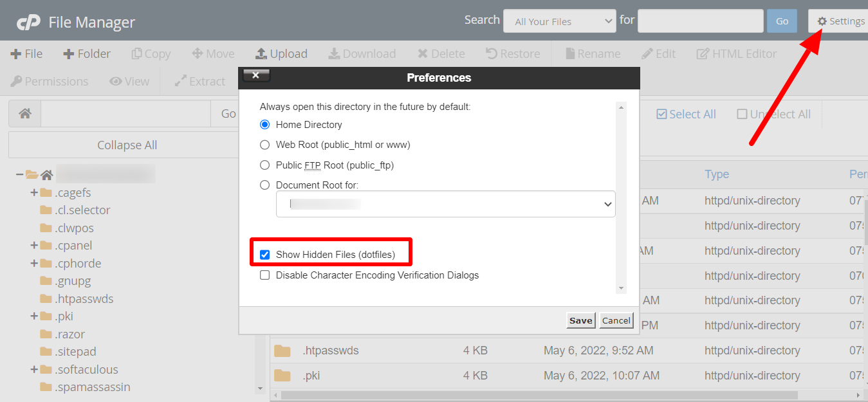This screenshot has width=868, height=402.
Task: Open .htpasswds in the folder tree
Action: [84, 298]
